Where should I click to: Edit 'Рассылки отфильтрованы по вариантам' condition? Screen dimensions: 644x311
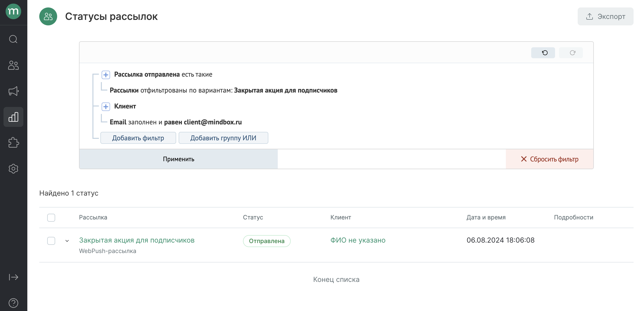(224, 90)
